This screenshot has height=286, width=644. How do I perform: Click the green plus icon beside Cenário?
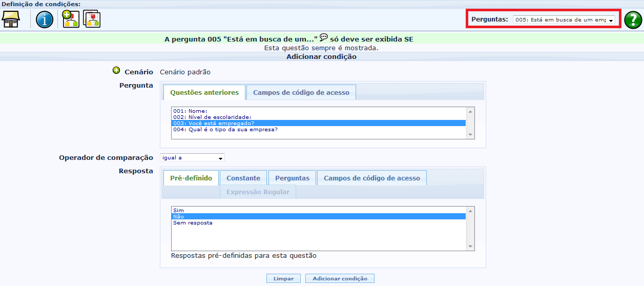116,71
